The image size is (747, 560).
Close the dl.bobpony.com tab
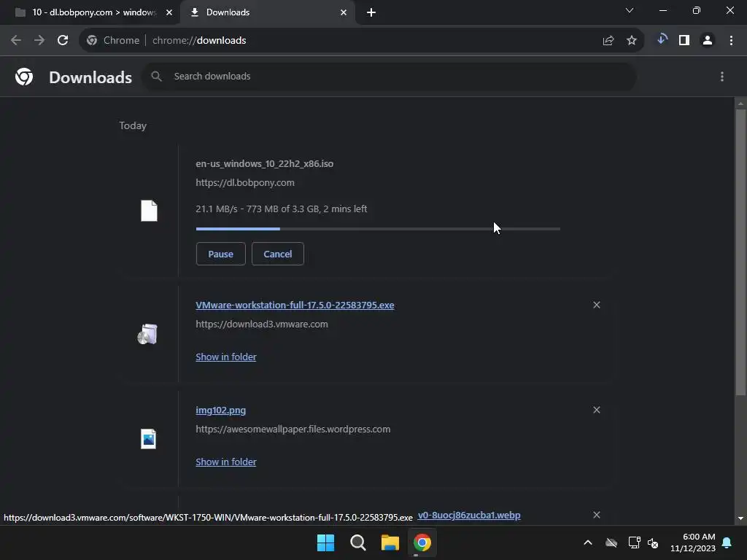pyautogui.click(x=169, y=12)
